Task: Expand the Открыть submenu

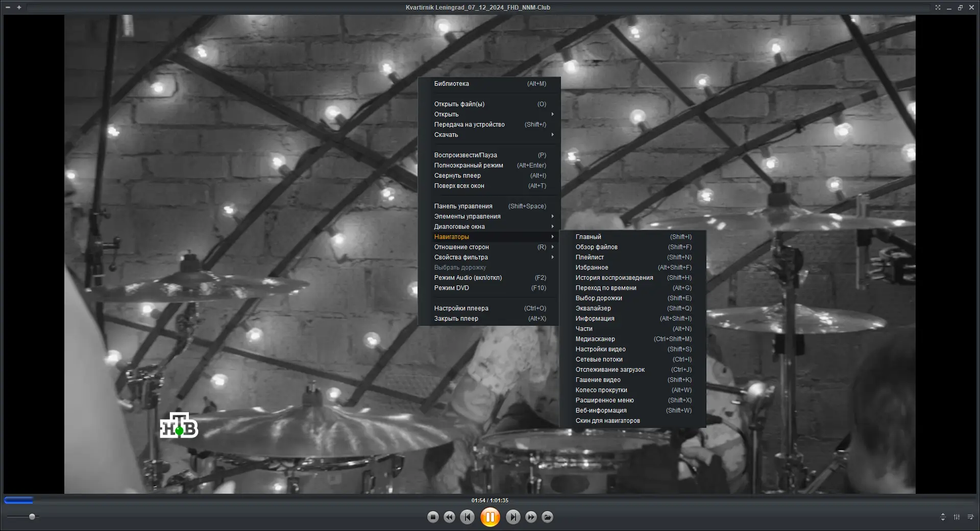Action: click(489, 114)
